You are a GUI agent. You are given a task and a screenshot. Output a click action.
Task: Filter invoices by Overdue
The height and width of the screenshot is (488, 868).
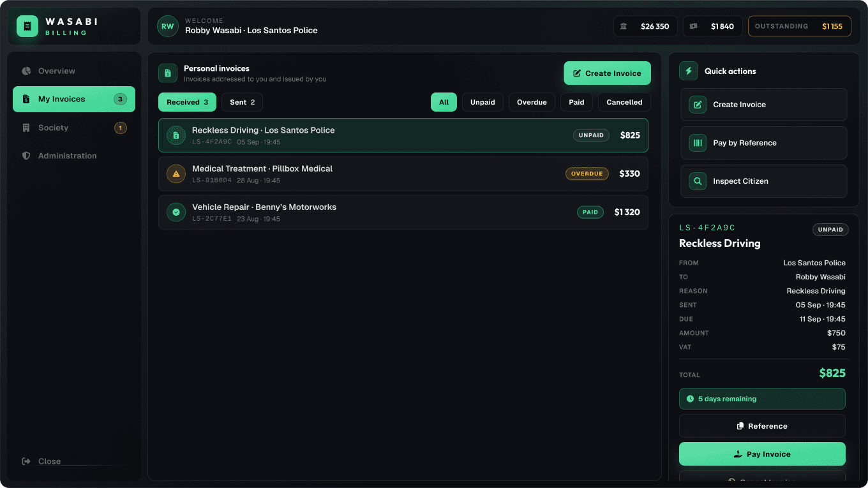(532, 102)
